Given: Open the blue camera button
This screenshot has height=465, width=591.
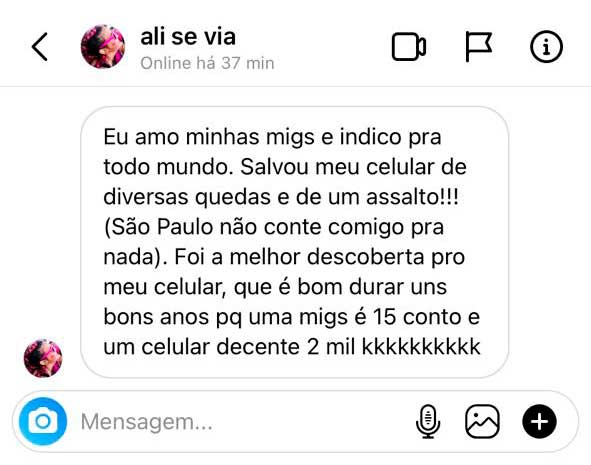Looking at the screenshot, I should tap(43, 421).
